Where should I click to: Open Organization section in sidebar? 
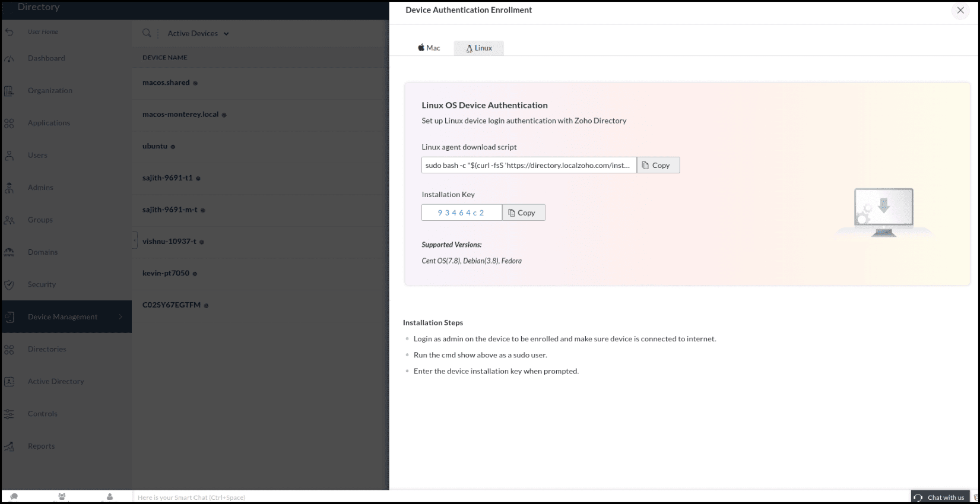point(50,91)
